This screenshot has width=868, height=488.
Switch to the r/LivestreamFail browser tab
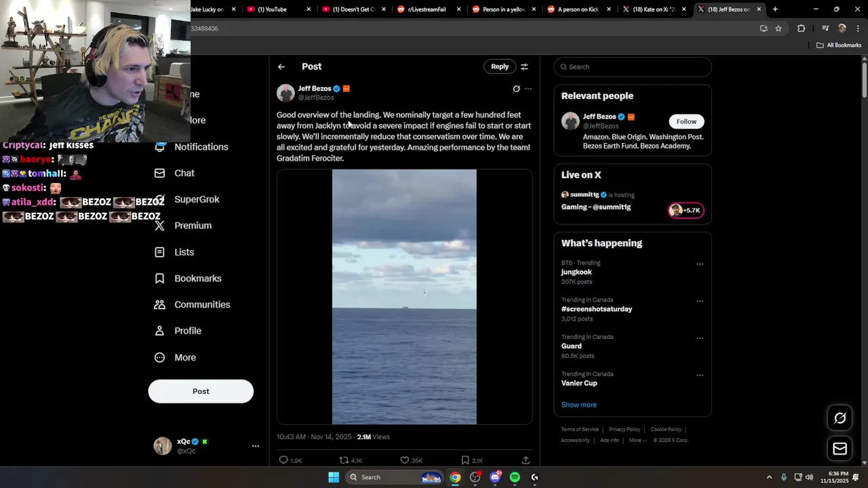(427, 9)
